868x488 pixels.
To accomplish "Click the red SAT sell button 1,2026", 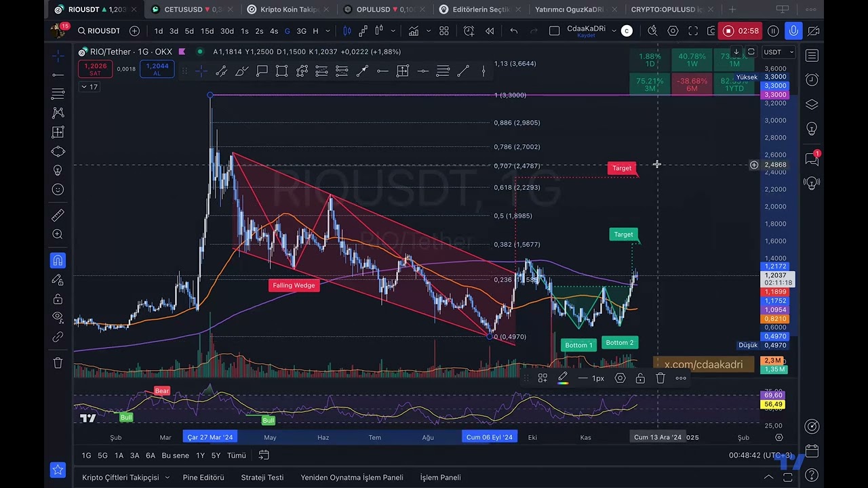I will coord(95,69).
